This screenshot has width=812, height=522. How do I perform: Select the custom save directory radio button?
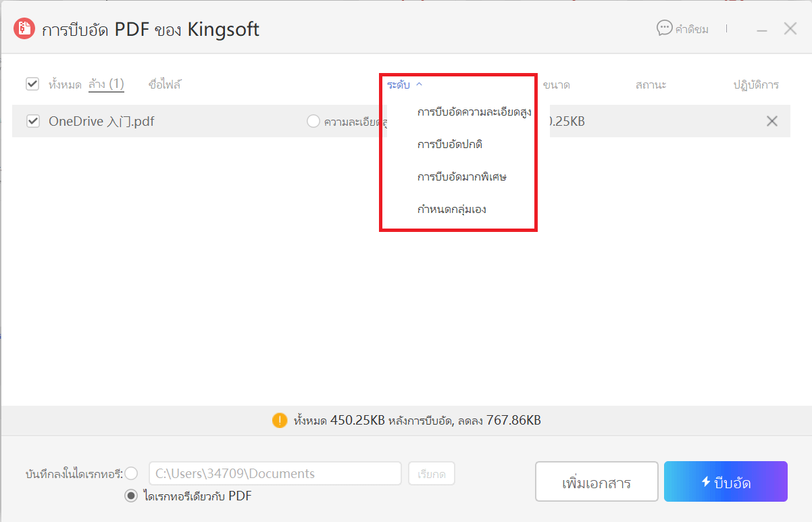click(x=131, y=473)
